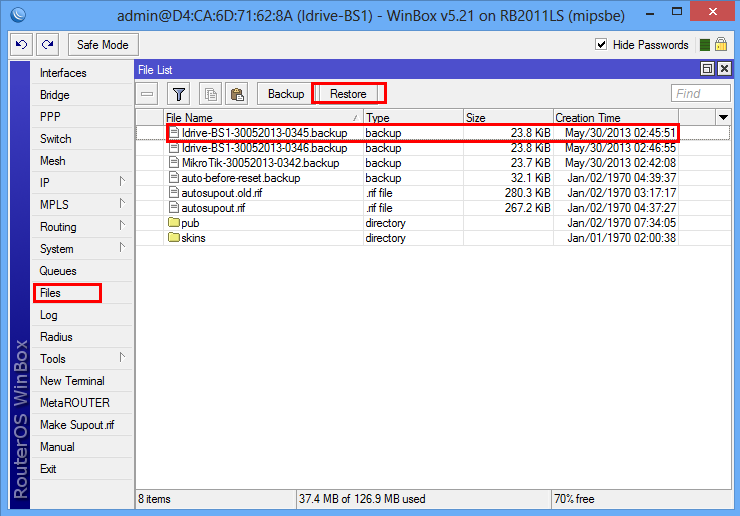Sort by Type column header
740x516 pixels.
pos(413,118)
